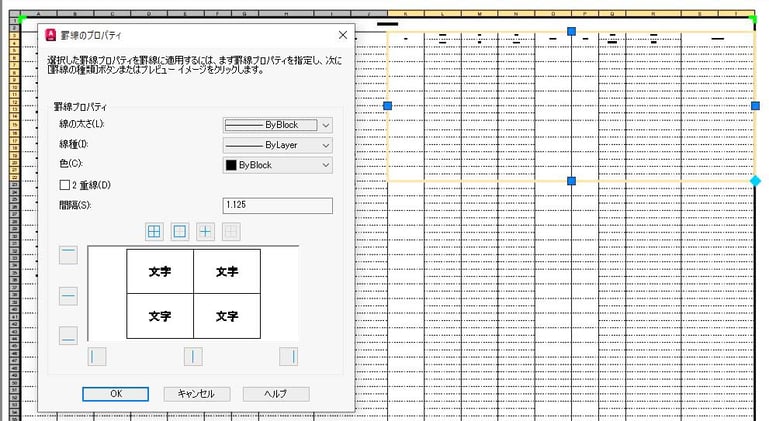769x421 pixels.
Task: Open the 線の太さ lineweight dropdown
Action: 278,125
